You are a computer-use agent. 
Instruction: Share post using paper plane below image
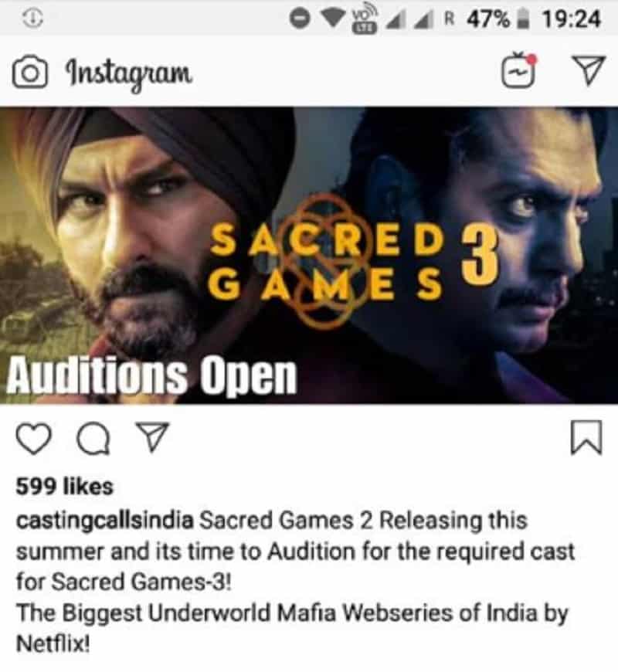click(x=153, y=436)
